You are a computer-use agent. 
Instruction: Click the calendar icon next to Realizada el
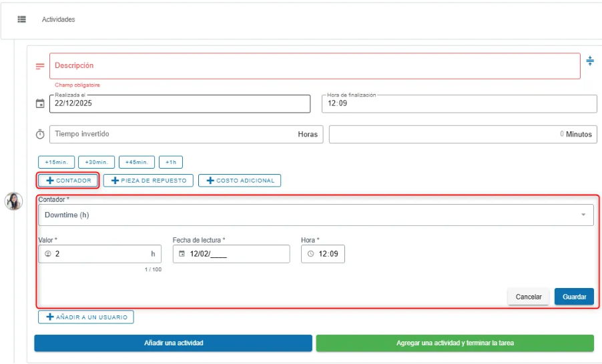(x=40, y=104)
